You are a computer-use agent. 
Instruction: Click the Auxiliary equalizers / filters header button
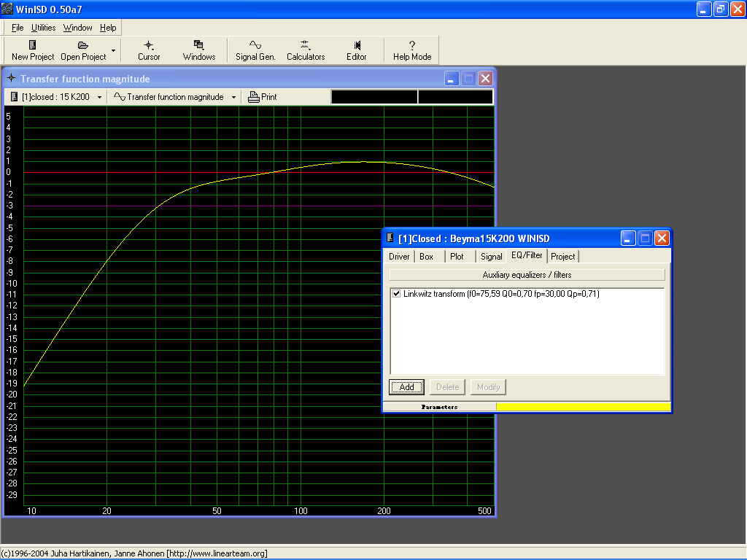pyautogui.click(x=527, y=275)
